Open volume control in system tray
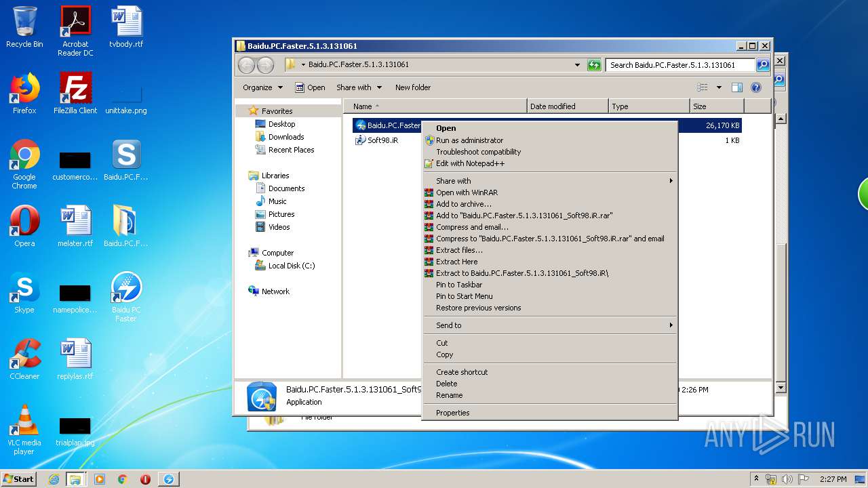This screenshot has width=868, height=488. [x=787, y=479]
